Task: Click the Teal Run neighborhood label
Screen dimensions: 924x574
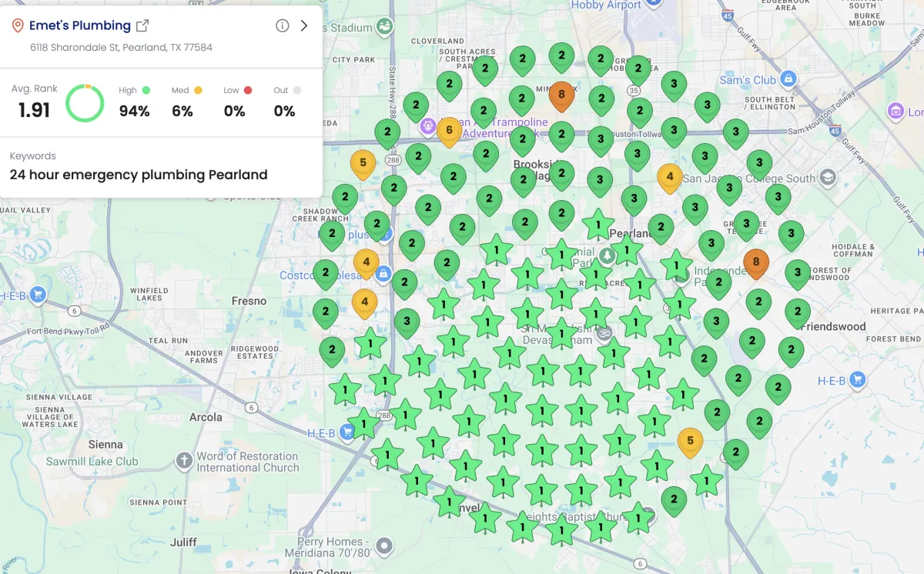Action: (169, 340)
